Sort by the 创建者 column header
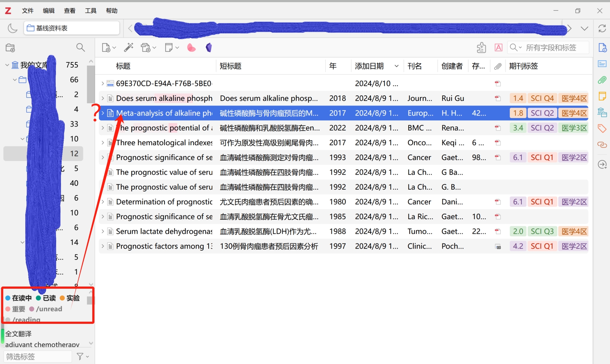This screenshot has width=610, height=364. pos(452,66)
